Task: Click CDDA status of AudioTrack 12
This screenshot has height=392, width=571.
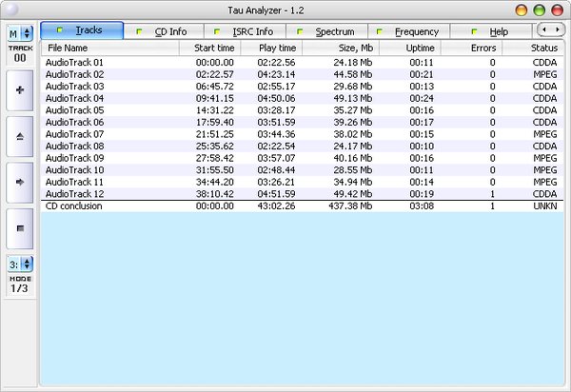Action: tap(544, 194)
